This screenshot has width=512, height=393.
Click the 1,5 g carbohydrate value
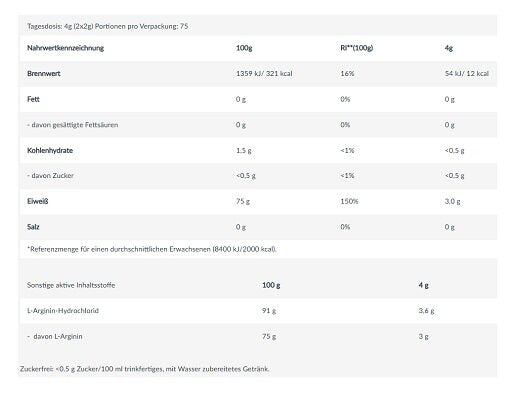point(244,150)
